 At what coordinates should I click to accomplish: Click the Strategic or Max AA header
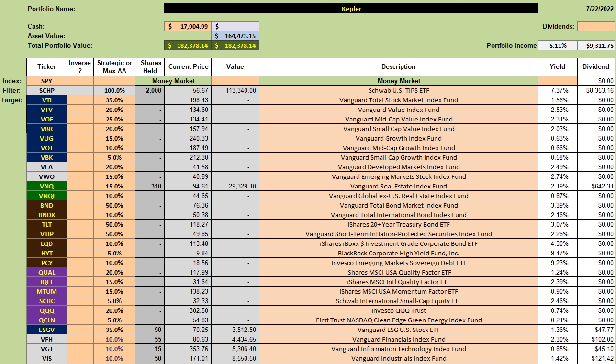114,67
